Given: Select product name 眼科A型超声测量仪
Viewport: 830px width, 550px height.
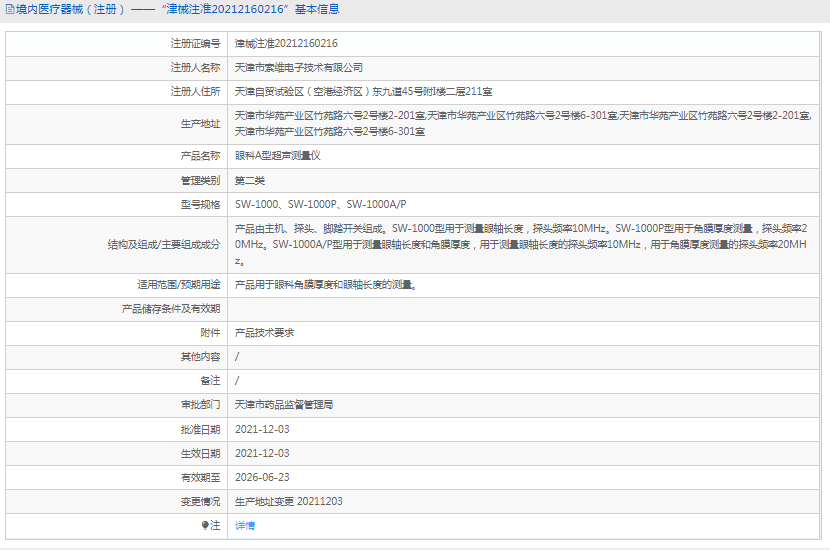Looking at the screenshot, I should (277, 156).
